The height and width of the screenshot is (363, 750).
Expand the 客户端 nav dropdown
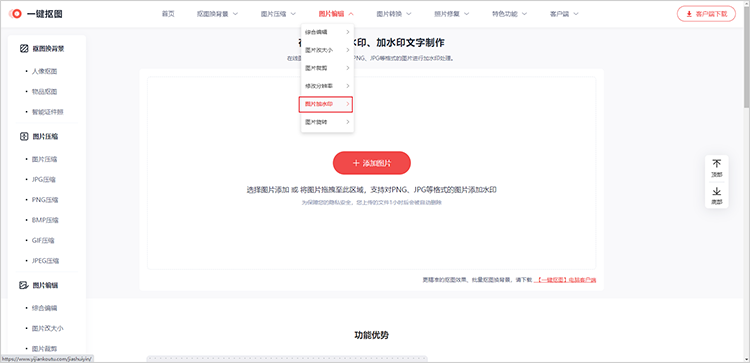point(564,14)
